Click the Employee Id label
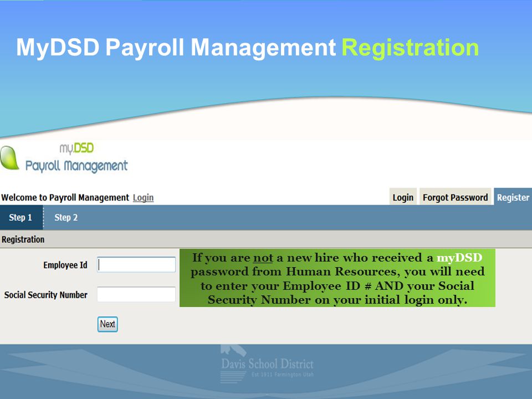 pyautogui.click(x=65, y=265)
